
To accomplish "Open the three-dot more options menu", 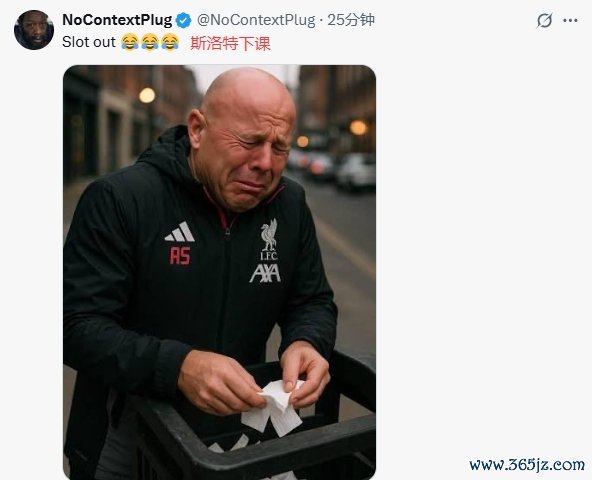I will (x=570, y=21).
